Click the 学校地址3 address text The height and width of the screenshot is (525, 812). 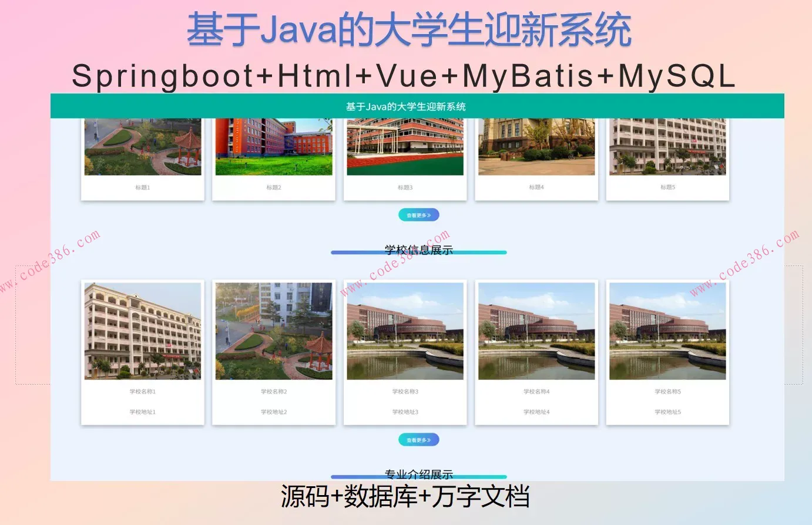click(405, 412)
